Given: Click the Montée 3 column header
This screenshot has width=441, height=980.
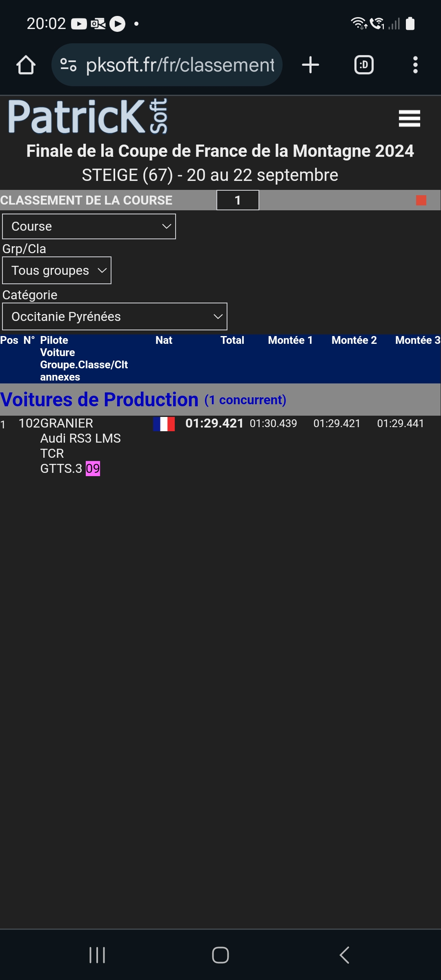Looking at the screenshot, I should 418,340.
